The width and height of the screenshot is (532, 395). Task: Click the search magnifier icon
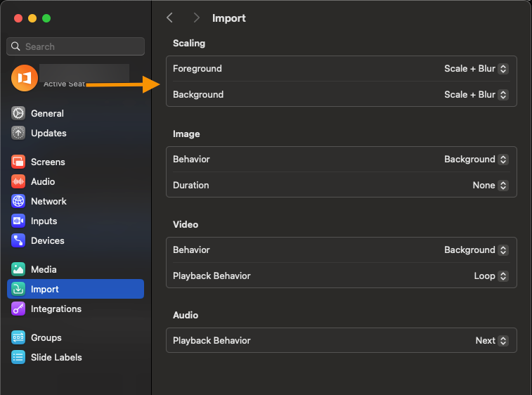click(x=15, y=46)
